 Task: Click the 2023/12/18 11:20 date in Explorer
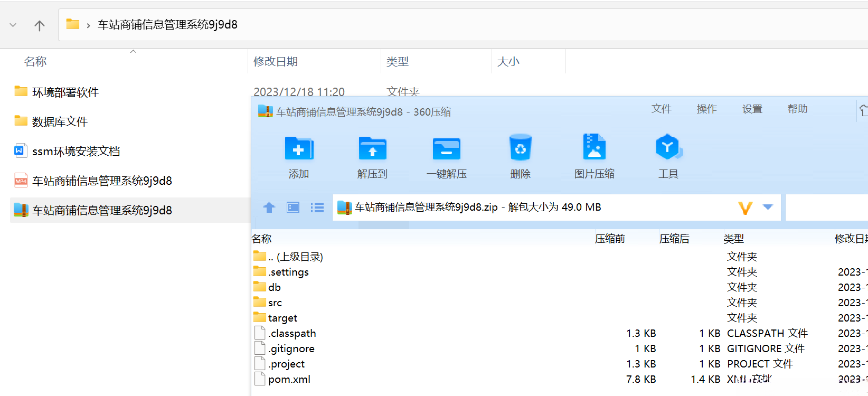299,92
